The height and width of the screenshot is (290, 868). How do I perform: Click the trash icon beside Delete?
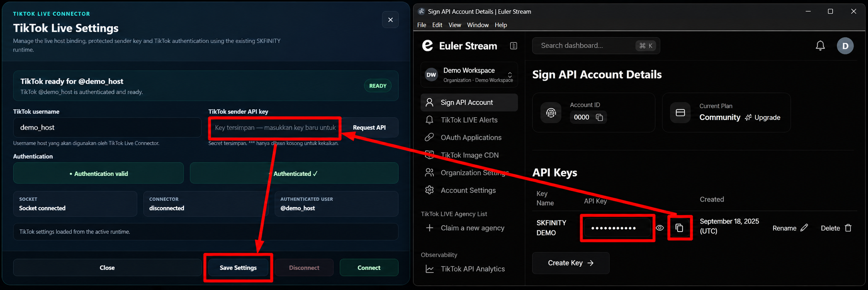[848, 228]
